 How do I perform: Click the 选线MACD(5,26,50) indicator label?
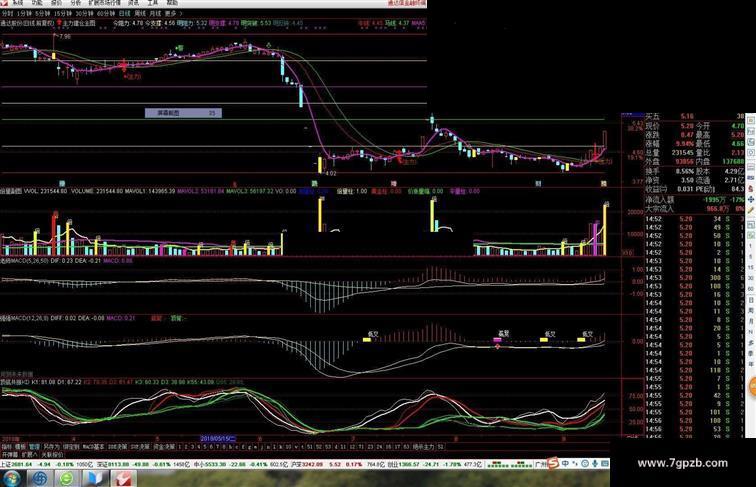pos(25,261)
